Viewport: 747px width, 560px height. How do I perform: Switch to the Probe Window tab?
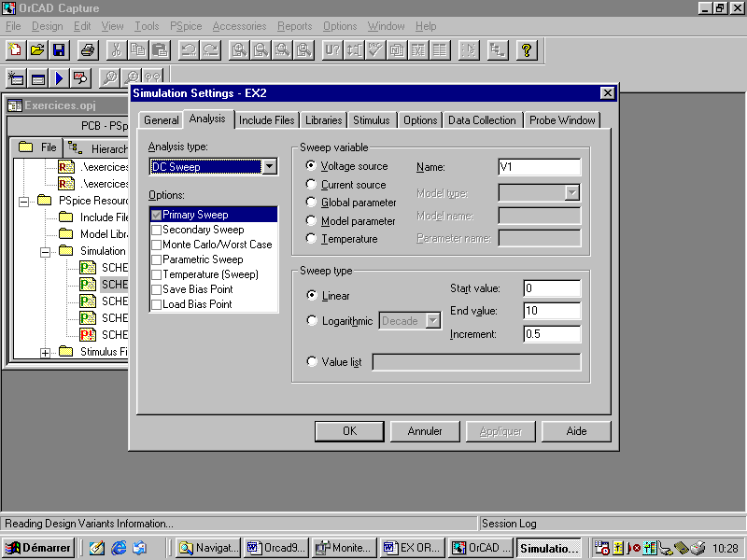pos(562,120)
